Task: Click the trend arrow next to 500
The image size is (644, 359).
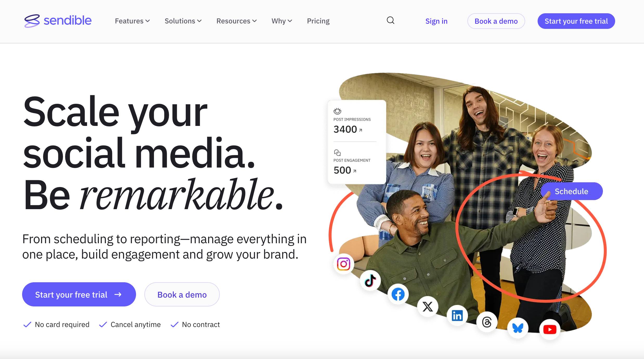Action: click(355, 171)
